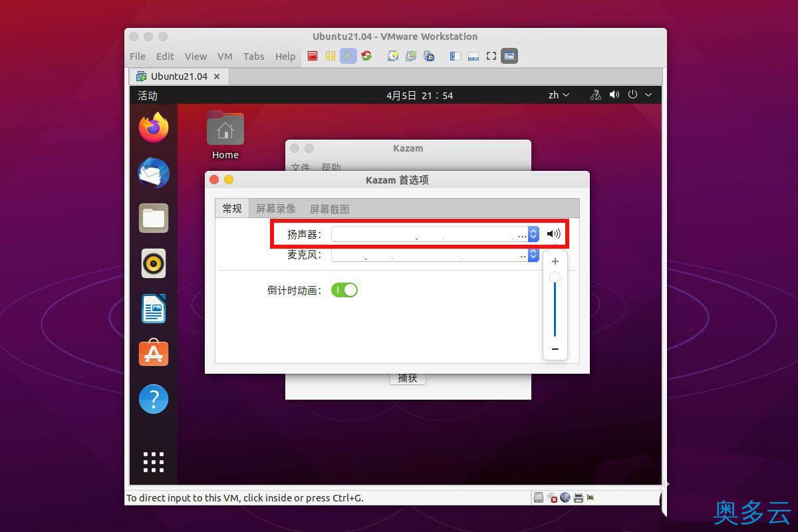The height and width of the screenshot is (532, 798).
Task: Click the speaker test icon beside 扬声器
Action: (x=553, y=233)
